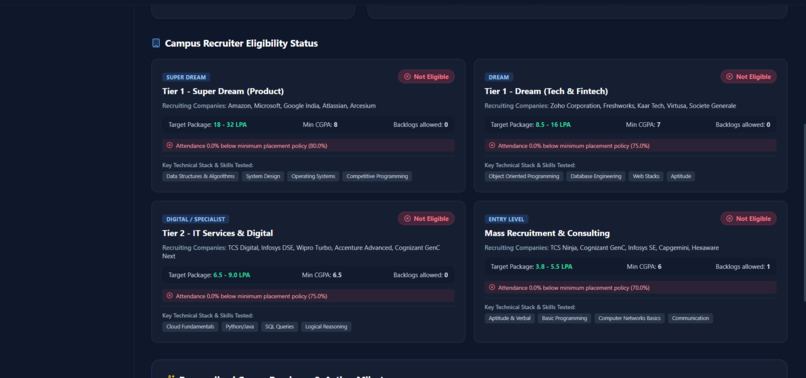This screenshot has height=378, width=806.
Task: Click the warning icon in the Mass Recruitment attendance alert
Action: click(492, 287)
